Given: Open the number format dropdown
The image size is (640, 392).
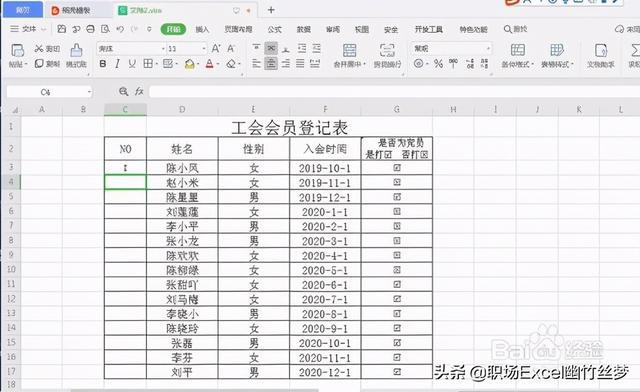Looking at the screenshot, I should pos(488,49).
